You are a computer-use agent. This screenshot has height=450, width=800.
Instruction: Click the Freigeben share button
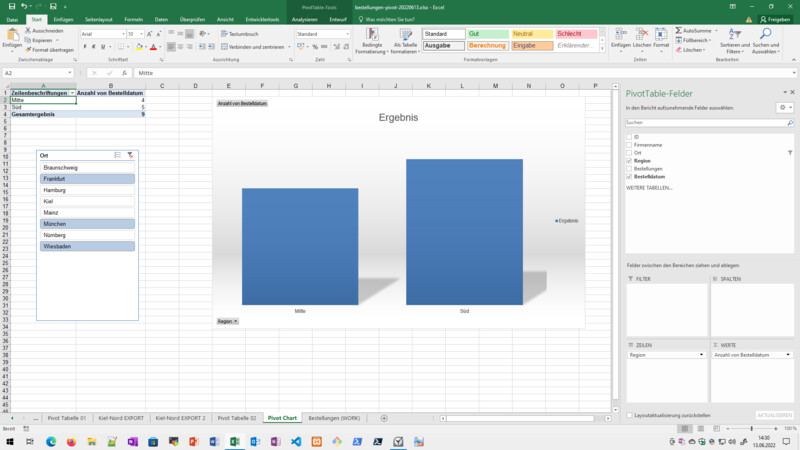(775, 19)
